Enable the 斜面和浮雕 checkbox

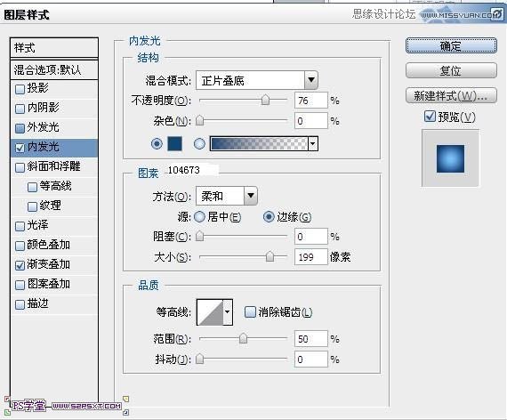(x=20, y=167)
